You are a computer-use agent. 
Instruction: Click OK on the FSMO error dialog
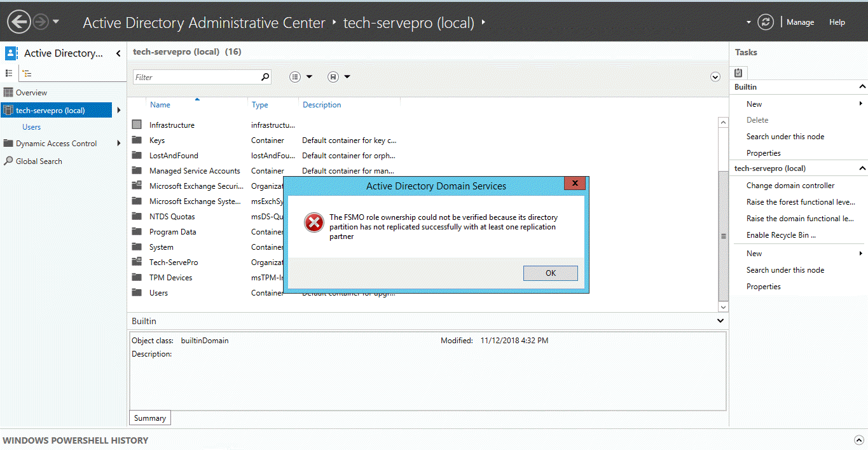coord(550,273)
